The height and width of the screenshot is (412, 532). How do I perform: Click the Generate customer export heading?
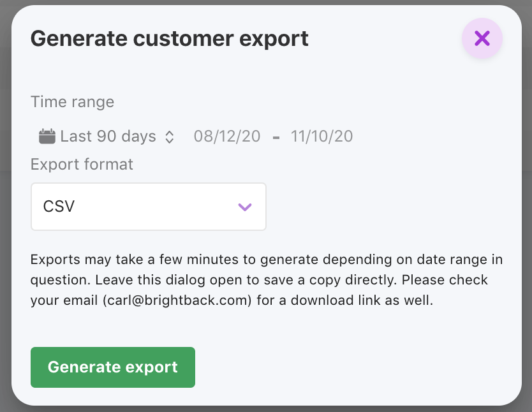click(x=169, y=39)
